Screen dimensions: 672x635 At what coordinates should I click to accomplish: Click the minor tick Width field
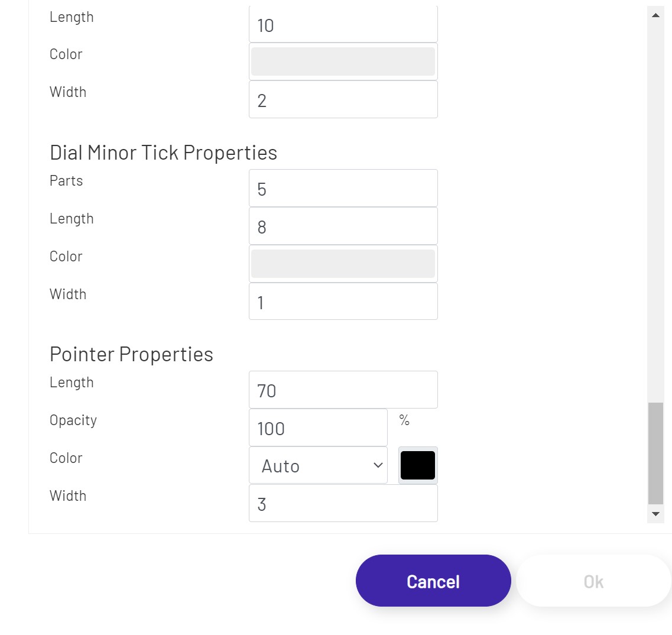point(343,302)
